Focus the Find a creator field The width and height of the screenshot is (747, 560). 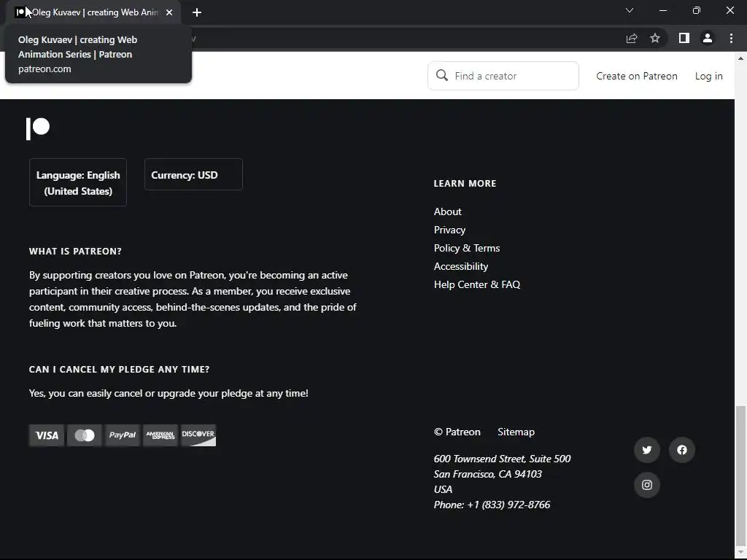point(503,76)
